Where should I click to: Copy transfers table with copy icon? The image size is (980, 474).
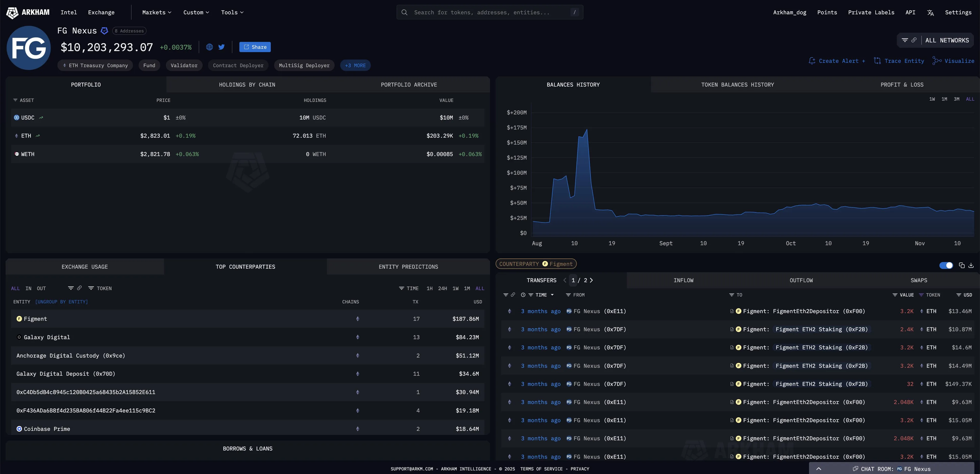(x=961, y=265)
